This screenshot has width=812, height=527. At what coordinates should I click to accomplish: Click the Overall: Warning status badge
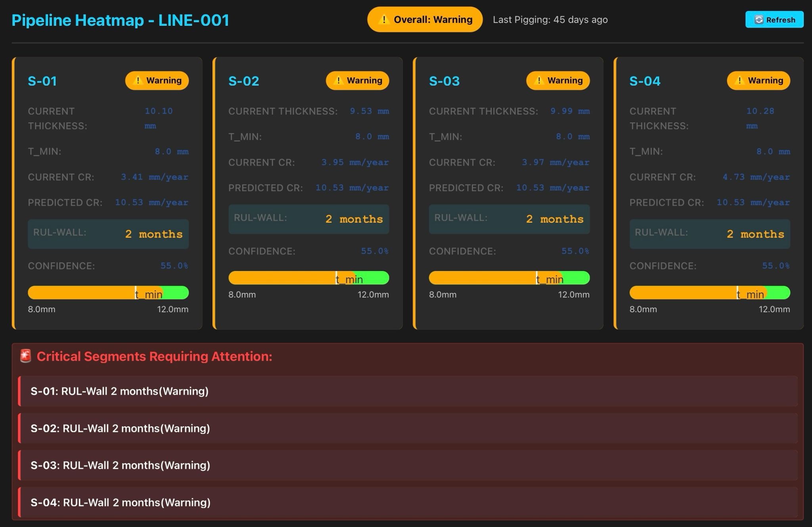pyautogui.click(x=425, y=19)
